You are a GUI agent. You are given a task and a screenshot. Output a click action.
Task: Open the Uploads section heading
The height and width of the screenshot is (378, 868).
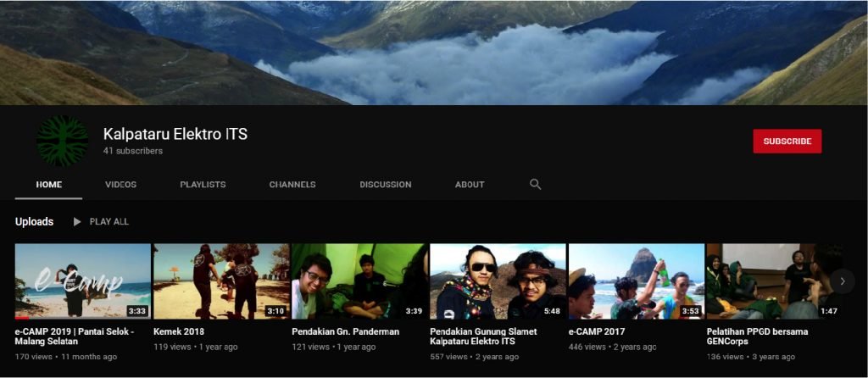click(x=34, y=222)
